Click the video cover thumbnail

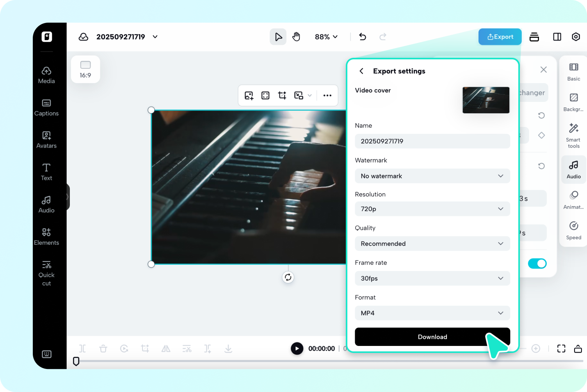pyautogui.click(x=486, y=100)
